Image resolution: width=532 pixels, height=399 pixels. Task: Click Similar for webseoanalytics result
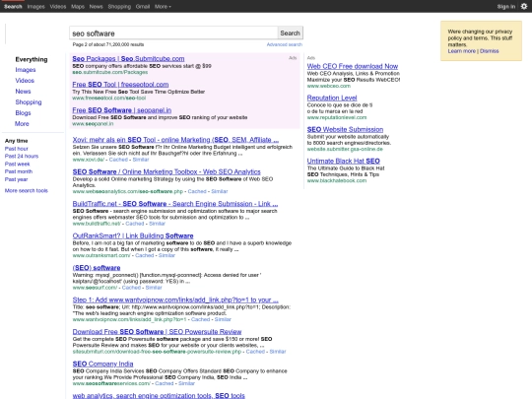pyautogui.click(x=220, y=191)
